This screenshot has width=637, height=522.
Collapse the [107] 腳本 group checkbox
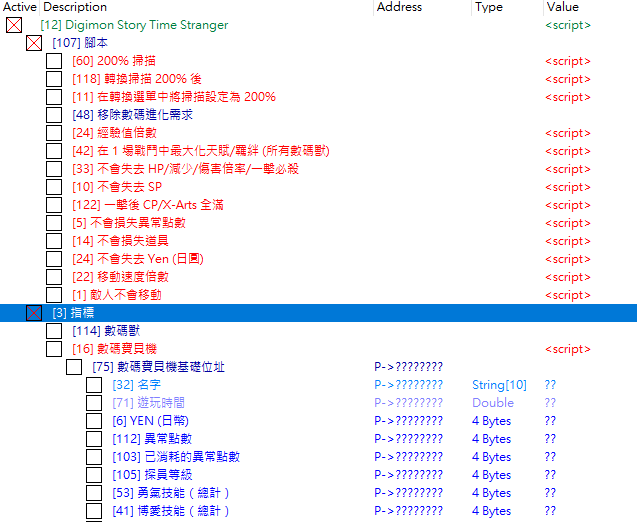(x=34, y=43)
